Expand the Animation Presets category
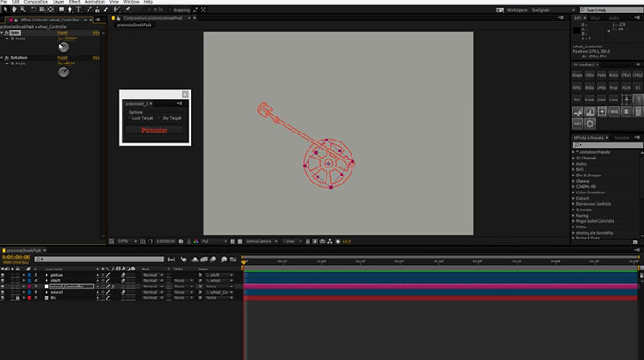The height and width of the screenshot is (360, 644). [x=573, y=152]
